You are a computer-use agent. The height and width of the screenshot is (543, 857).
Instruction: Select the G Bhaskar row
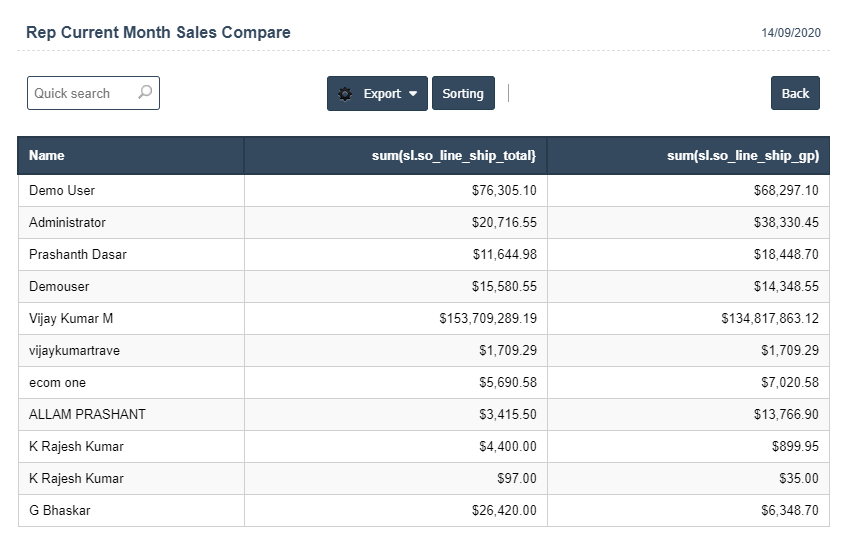60,510
